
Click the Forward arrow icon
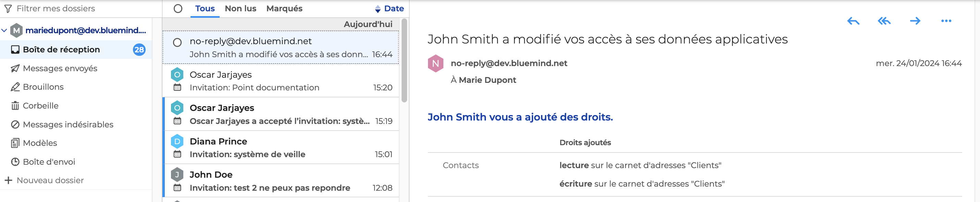915,21
